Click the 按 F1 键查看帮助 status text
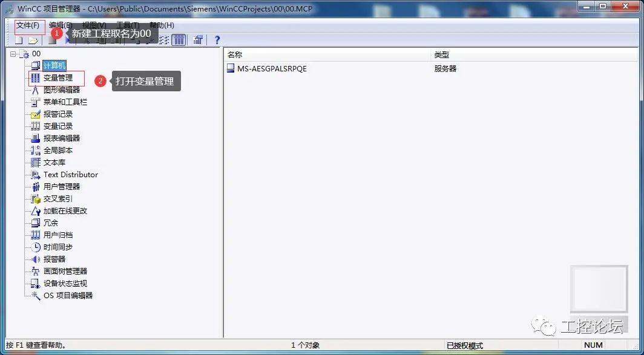The image size is (644, 355). (x=36, y=345)
